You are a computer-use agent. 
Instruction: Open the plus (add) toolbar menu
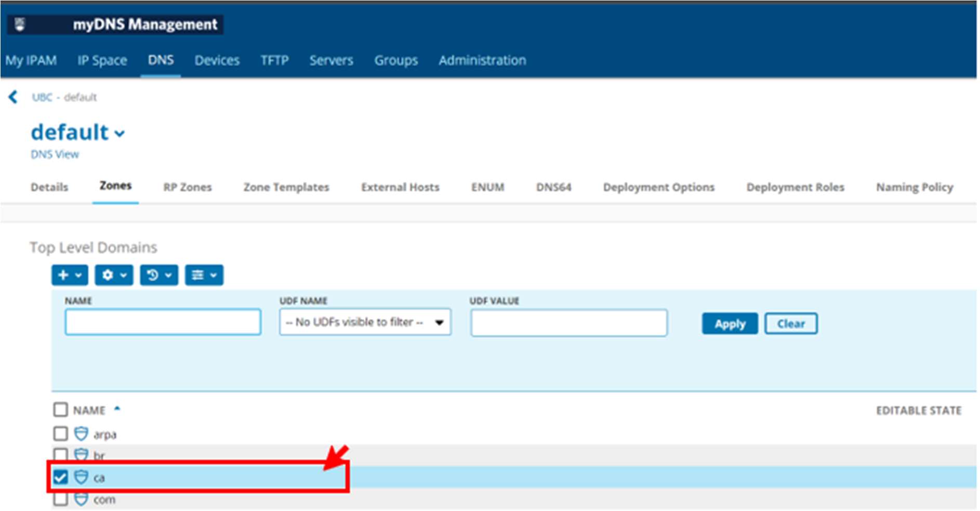point(70,275)
